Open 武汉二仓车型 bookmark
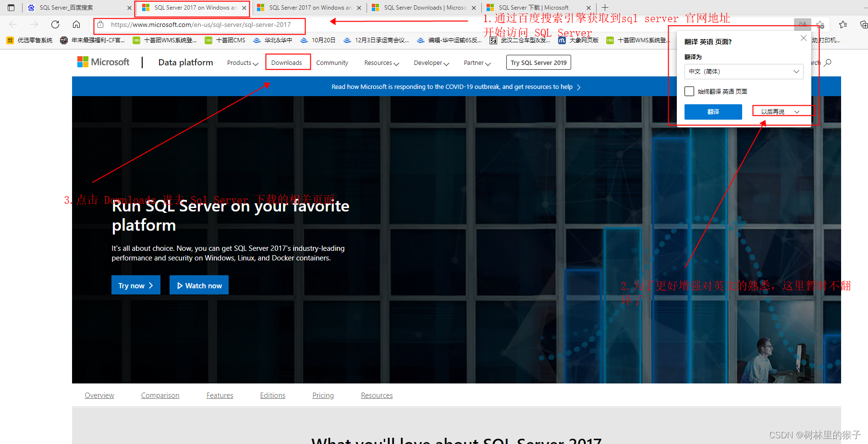Image resolution: width=868 pixels, height=444 pixels. pyautogui.click(x=520, y=40)
